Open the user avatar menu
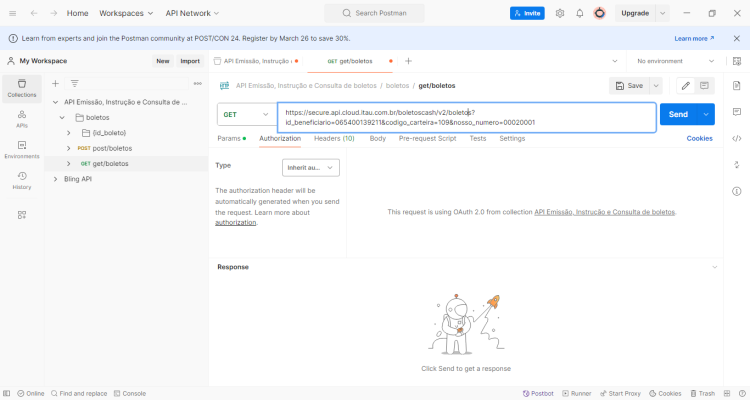The height and width of the screenshot is (400, 750). [x=599, y=13]
